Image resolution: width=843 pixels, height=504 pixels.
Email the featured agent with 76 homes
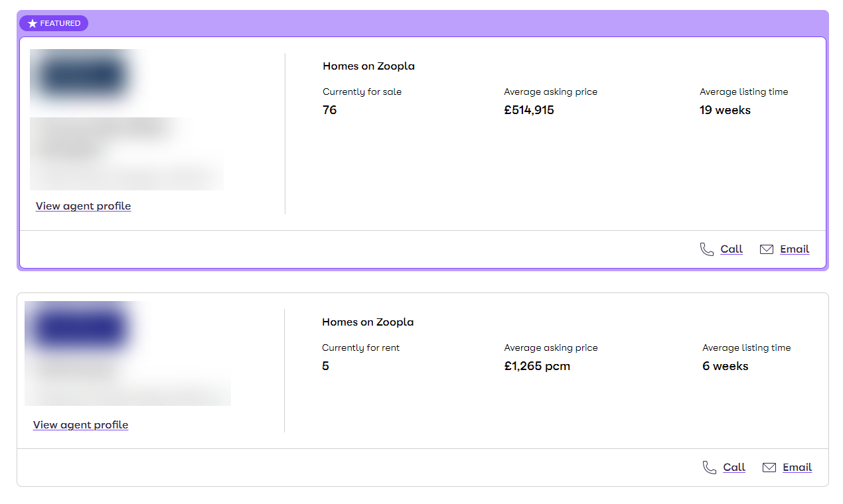pos(795,249)
